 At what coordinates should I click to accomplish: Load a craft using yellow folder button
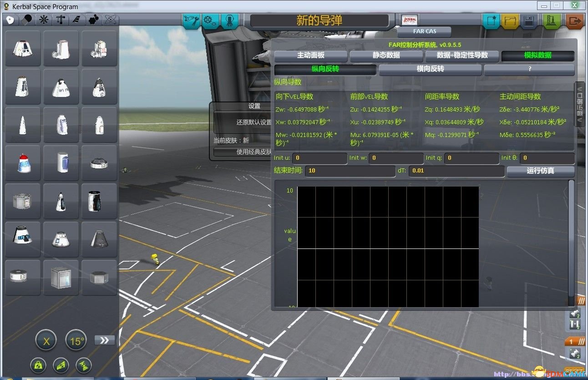click(510, 21)
